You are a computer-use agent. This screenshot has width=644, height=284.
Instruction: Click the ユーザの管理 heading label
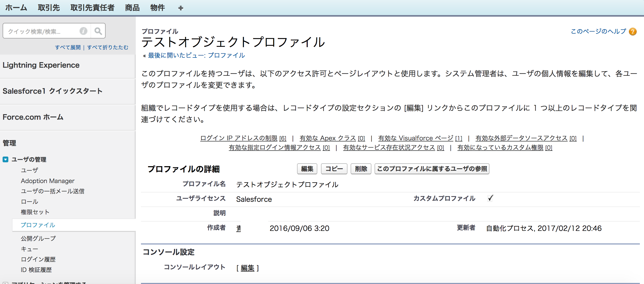pyautogui.click(x=29, y=159)
